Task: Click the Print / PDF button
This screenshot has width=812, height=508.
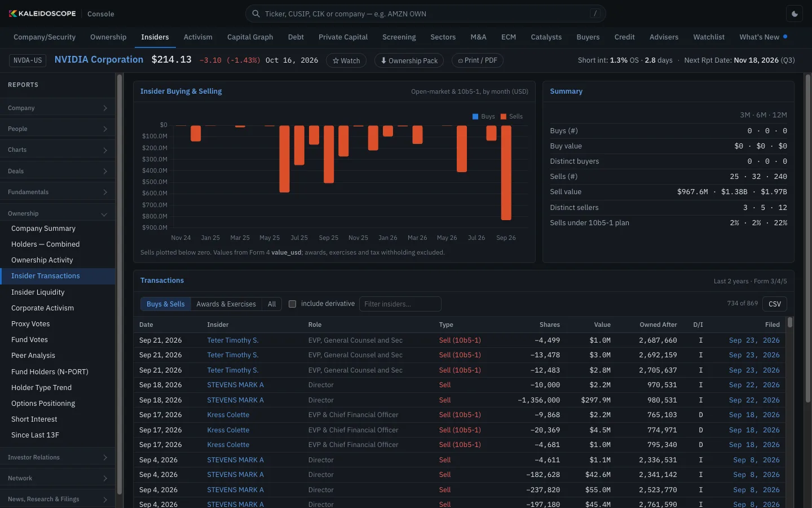Action: pos(478,60)
